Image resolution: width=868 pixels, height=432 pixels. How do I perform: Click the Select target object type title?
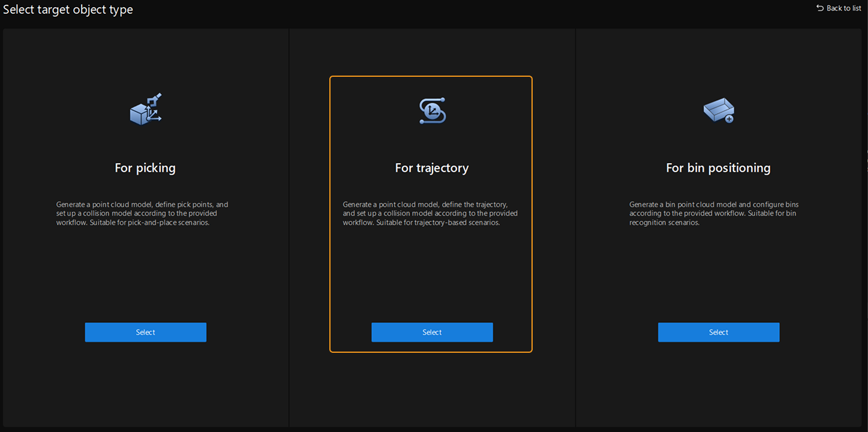coord(68,10)
